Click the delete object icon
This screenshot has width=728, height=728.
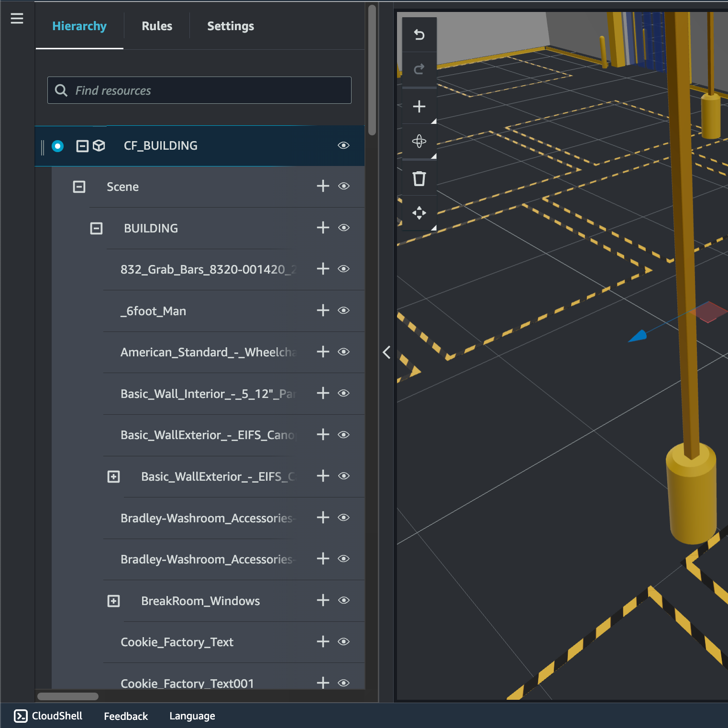tap(419, 177)
